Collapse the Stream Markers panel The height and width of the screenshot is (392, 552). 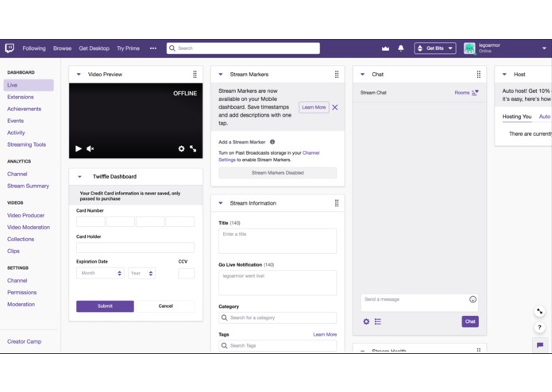click(221, 74)
